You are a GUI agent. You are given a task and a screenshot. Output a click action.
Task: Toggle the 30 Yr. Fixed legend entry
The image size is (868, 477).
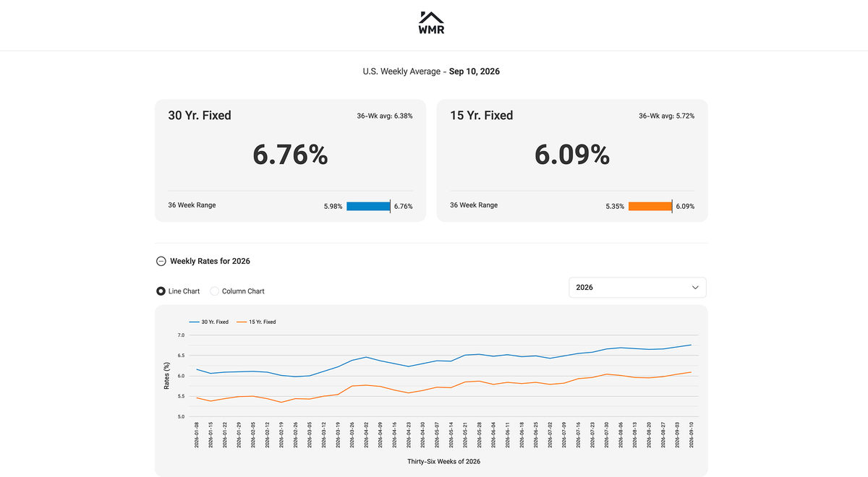click(x=208, y=322)
